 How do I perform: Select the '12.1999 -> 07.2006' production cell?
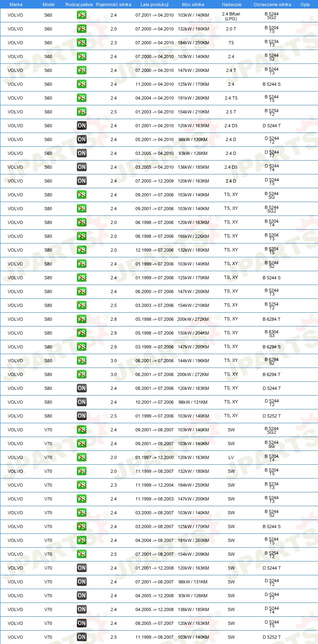(x=155, y=250)
